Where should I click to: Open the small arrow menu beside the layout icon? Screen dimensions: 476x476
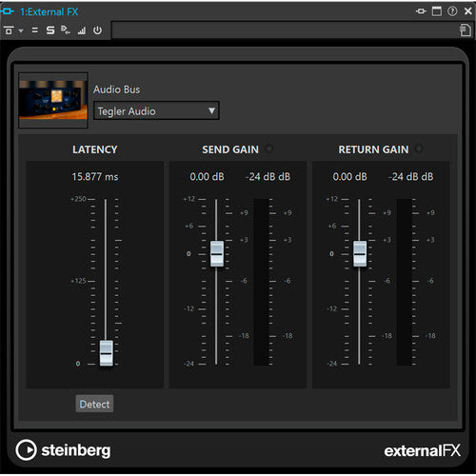point(21,30)
